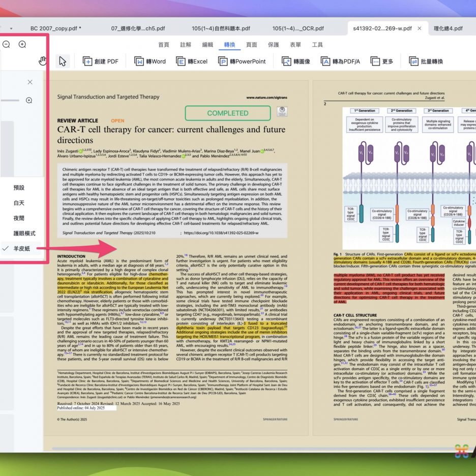Click the doi.org link under the abstract

point(221,233)
